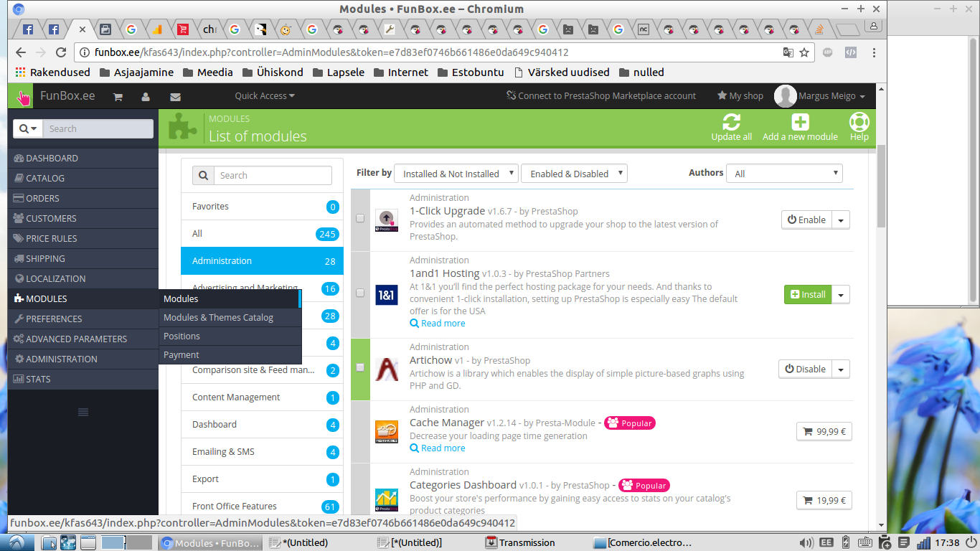Click the 1&1 Hosting module logo
Screen dimensions: 980x551
(x=387, y=294)
